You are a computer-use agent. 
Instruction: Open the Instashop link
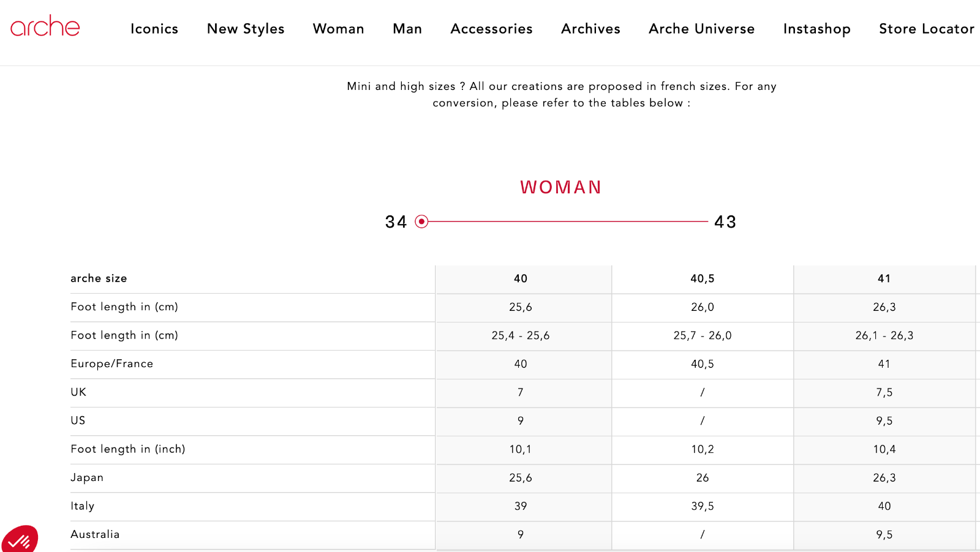(x=816, y=29)
